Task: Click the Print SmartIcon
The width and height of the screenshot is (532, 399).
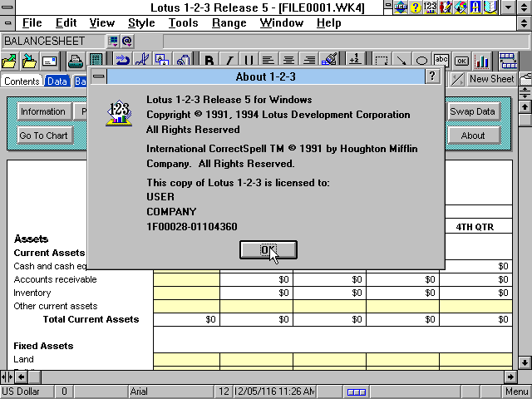Action: click(76, 62)
